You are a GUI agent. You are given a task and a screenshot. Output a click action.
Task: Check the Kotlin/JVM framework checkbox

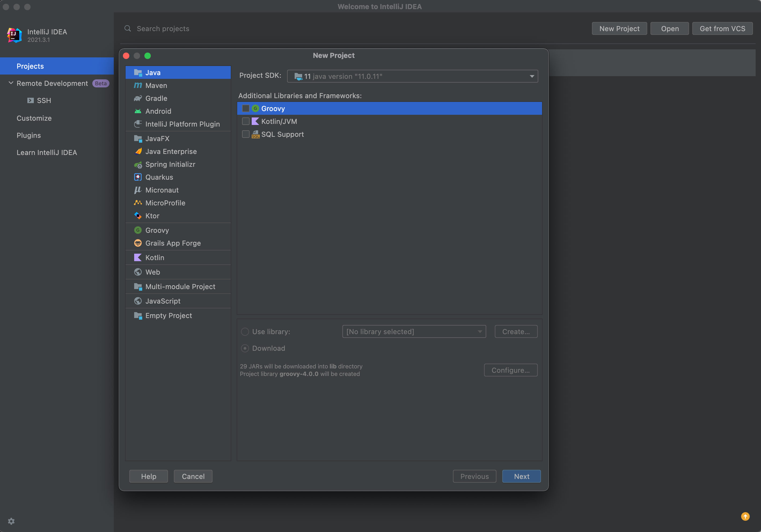246,121
